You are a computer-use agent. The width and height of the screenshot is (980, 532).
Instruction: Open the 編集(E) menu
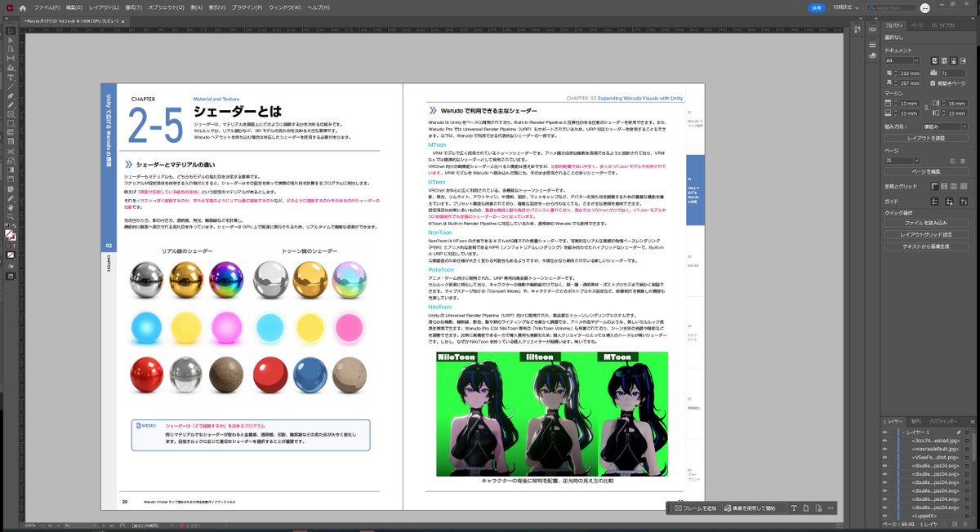(x=73, y=7)
